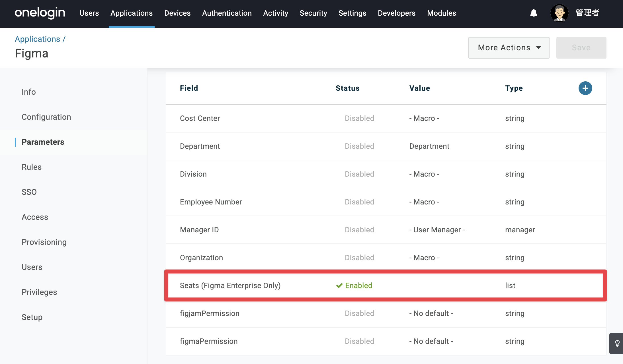Open the Employee Number parameter row
Viewport: 623px width, 364px height.
click(x=386, y=202)
